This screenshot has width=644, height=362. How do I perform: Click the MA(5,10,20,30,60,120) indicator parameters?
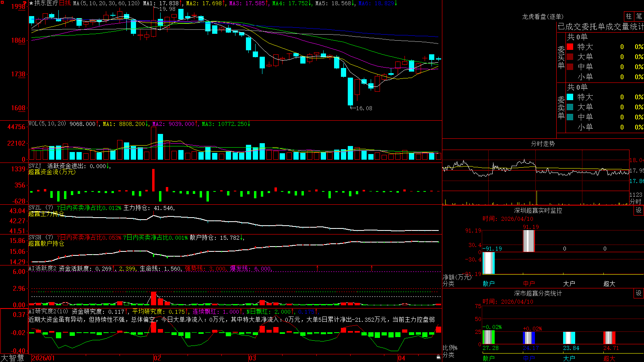106,3
